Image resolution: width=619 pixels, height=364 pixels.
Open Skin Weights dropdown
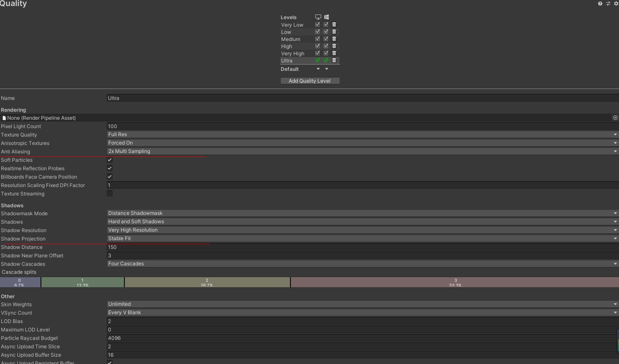363,304
